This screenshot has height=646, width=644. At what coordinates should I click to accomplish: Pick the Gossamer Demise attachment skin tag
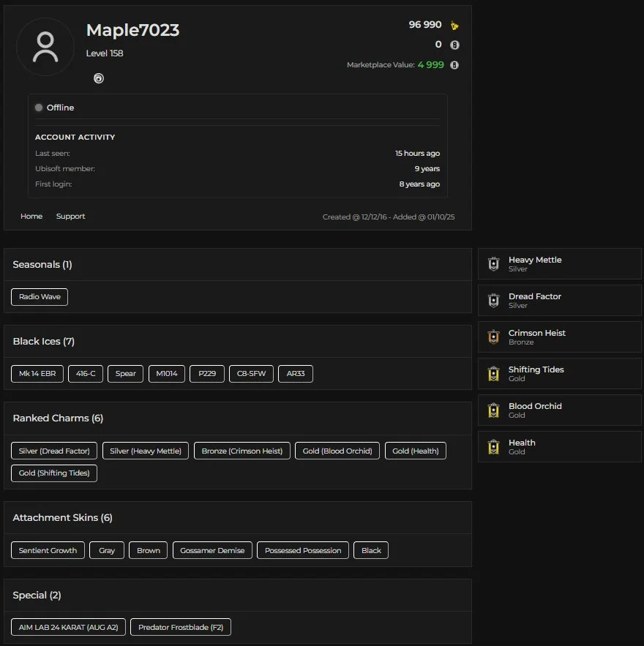[212, 550]
